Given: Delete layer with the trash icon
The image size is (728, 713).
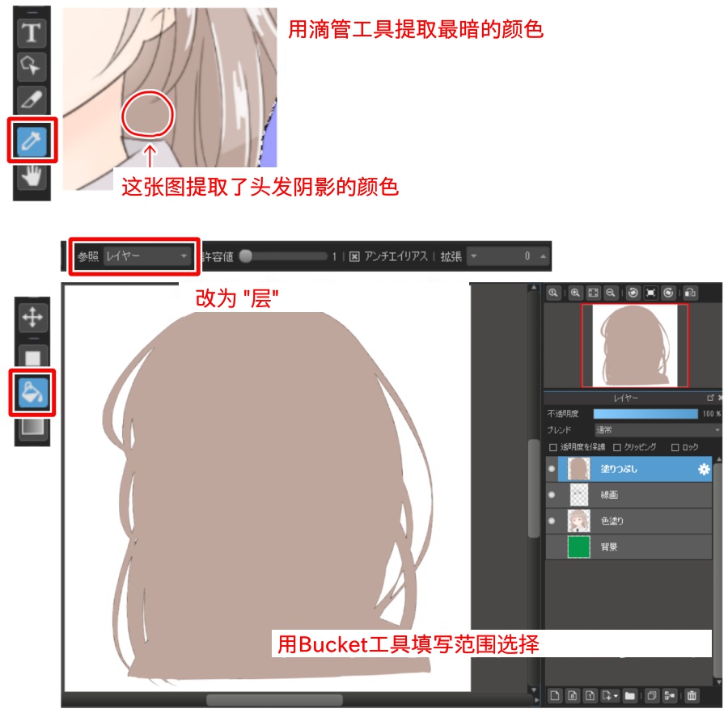Looking at the screenshot, I should pyautogui.click(x=692, y=695).
